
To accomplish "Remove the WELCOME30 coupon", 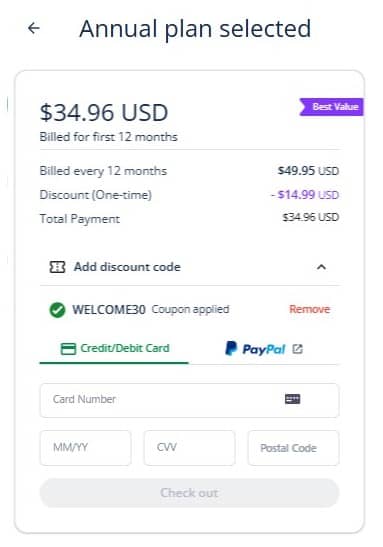I will 309,309.
